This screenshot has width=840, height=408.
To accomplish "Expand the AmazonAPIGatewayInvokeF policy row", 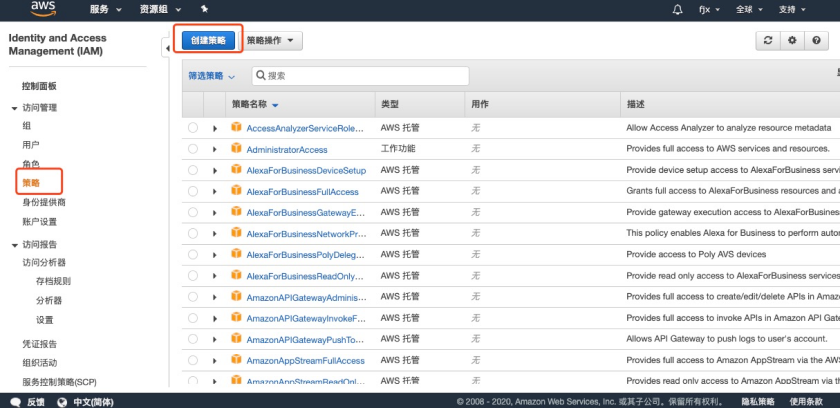I will [215, 319].
